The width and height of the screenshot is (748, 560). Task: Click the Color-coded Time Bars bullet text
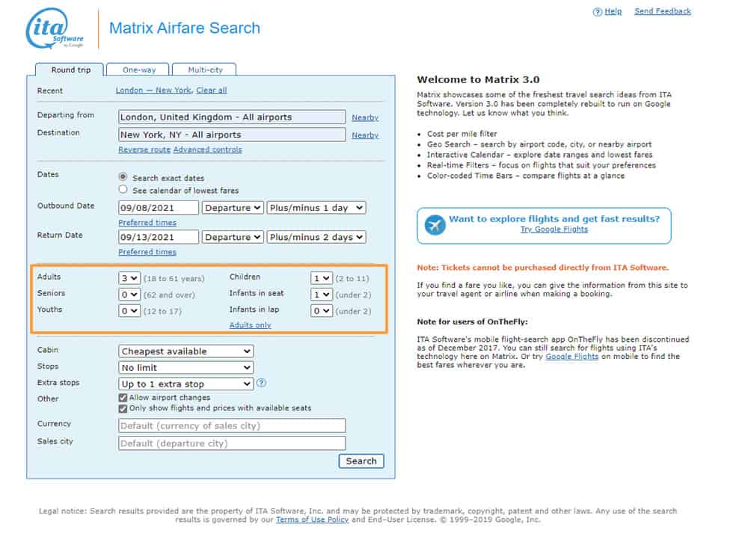(x=526, y=176)
